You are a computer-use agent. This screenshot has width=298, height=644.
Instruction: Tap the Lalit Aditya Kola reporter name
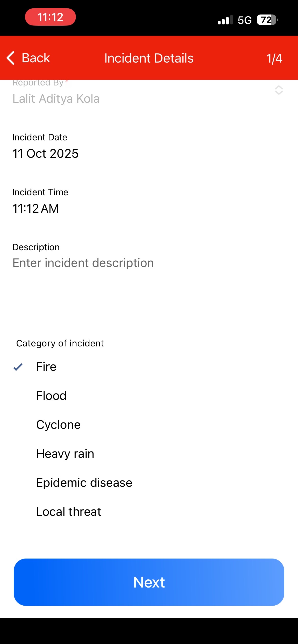(56, 99)
